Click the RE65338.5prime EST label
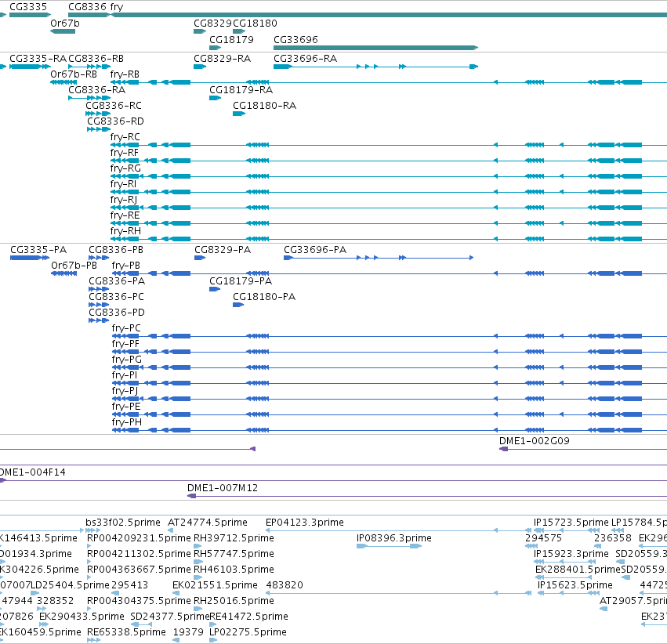Image resolution: width=667 pixels, height=644 pixels. click(126, 632)
